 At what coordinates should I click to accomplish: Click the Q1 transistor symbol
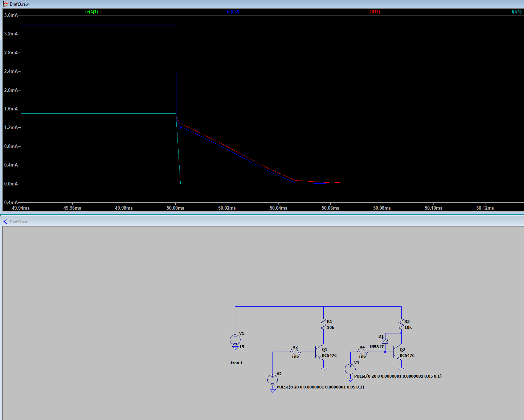click(320, 352)
